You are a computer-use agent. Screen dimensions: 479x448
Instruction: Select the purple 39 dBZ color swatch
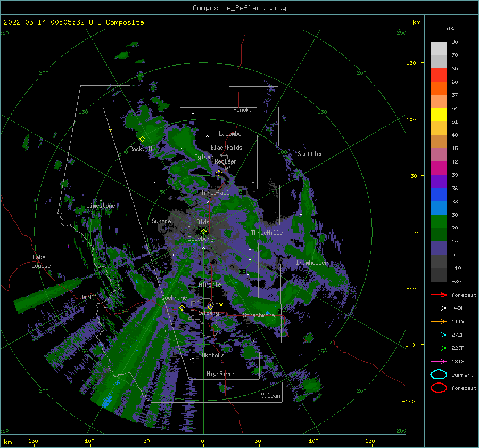(439, 181)
